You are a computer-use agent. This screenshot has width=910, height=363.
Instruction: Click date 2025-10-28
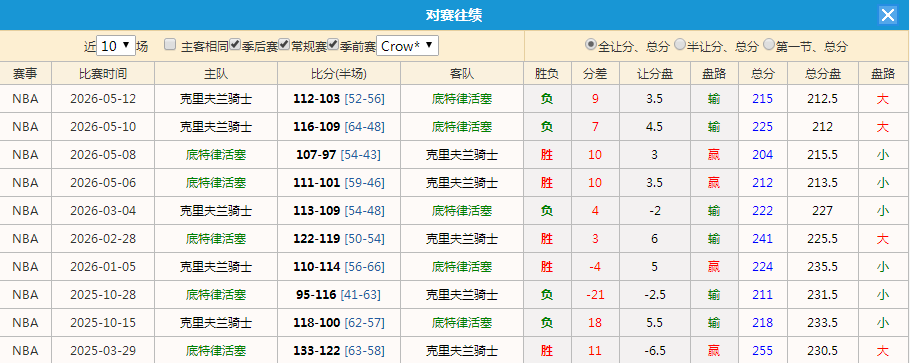(103, 295)
